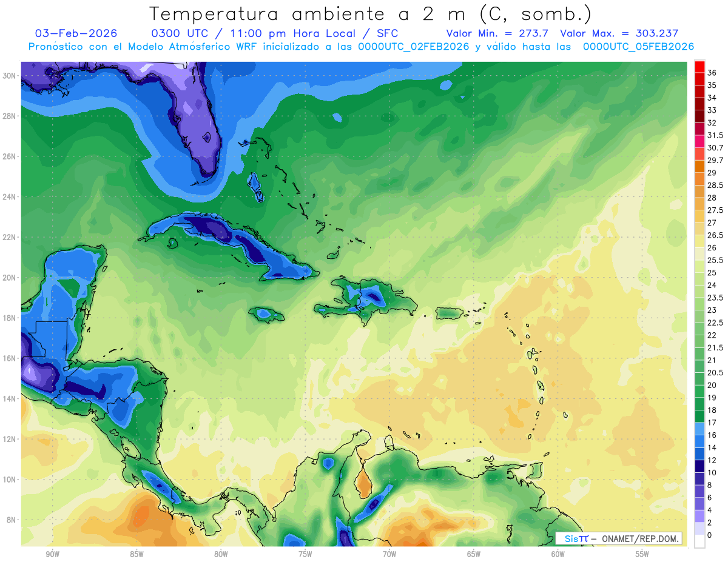The width and height of the screenshot is (728, 562).
Task: Click the 'SisTT – ONAMET/REP.DOM.' logo box
Action: click(619, 538)
